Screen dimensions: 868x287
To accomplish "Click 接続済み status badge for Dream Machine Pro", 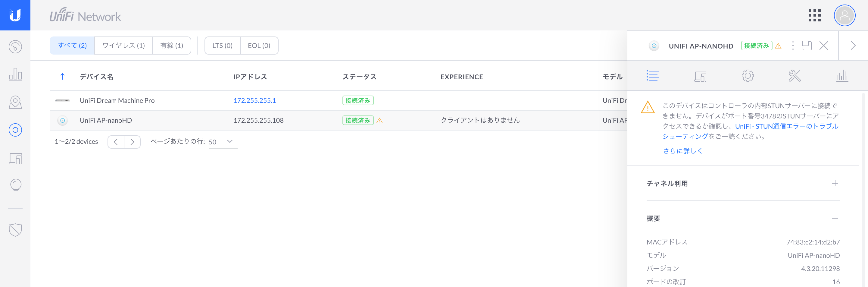I will (358, 100).
